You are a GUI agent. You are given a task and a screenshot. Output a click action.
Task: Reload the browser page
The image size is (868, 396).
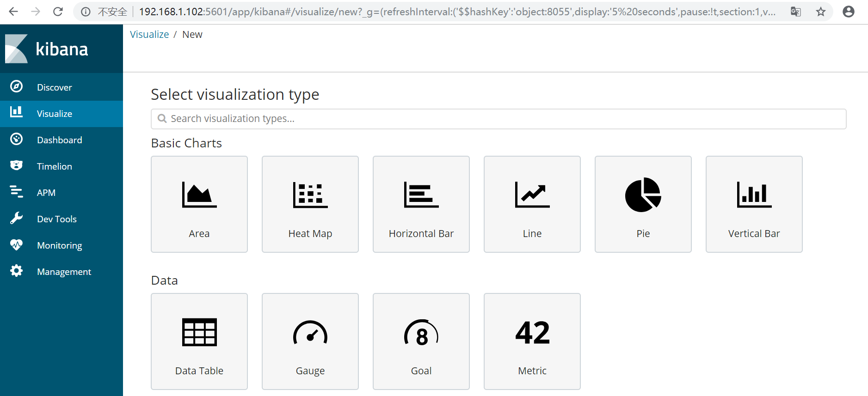[58, 12]
